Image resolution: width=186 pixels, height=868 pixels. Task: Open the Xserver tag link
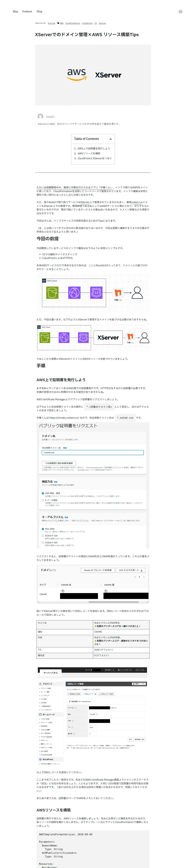tap(102, 23)
